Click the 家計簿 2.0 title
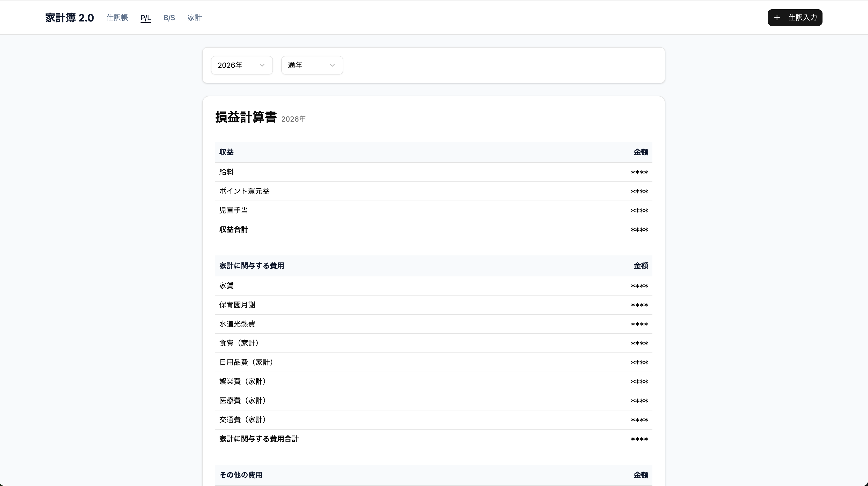 [x=69, y=18]
